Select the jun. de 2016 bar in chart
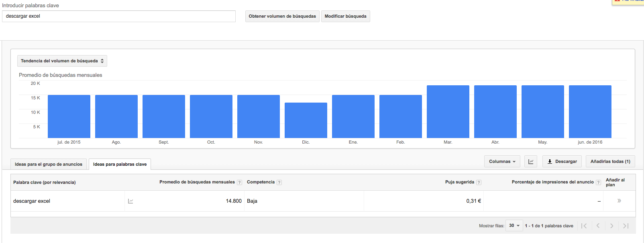 click(x=590, y=112)
